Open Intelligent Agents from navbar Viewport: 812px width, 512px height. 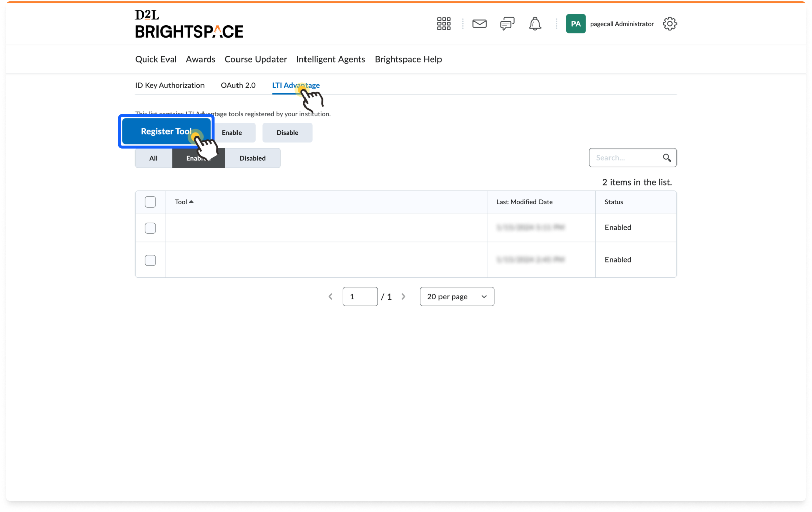point(331,59)
